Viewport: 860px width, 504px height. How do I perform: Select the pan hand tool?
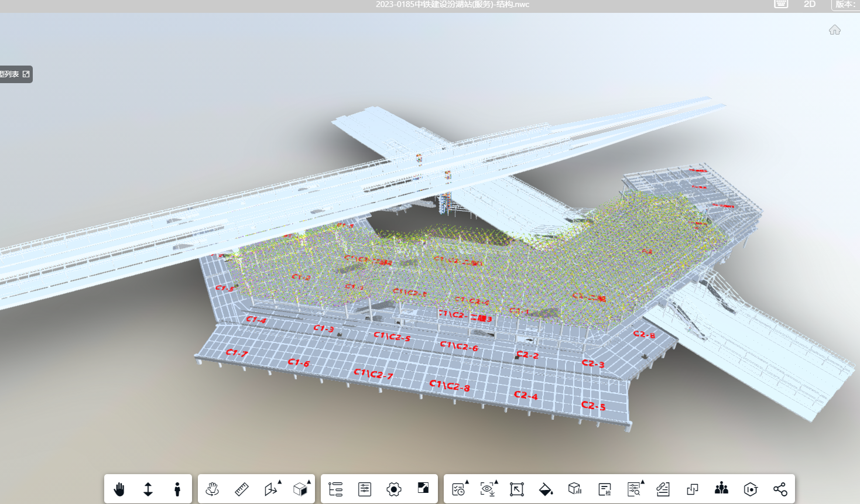[x=119, y=489]
